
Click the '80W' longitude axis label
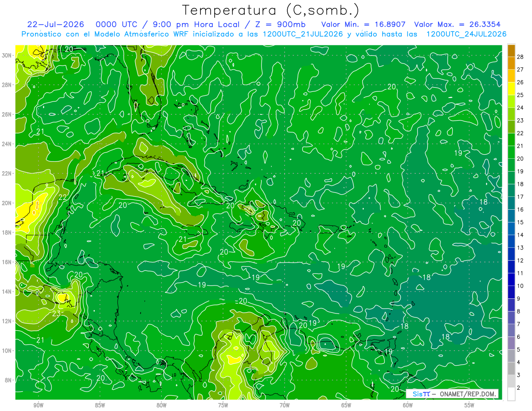click(161, 405)
